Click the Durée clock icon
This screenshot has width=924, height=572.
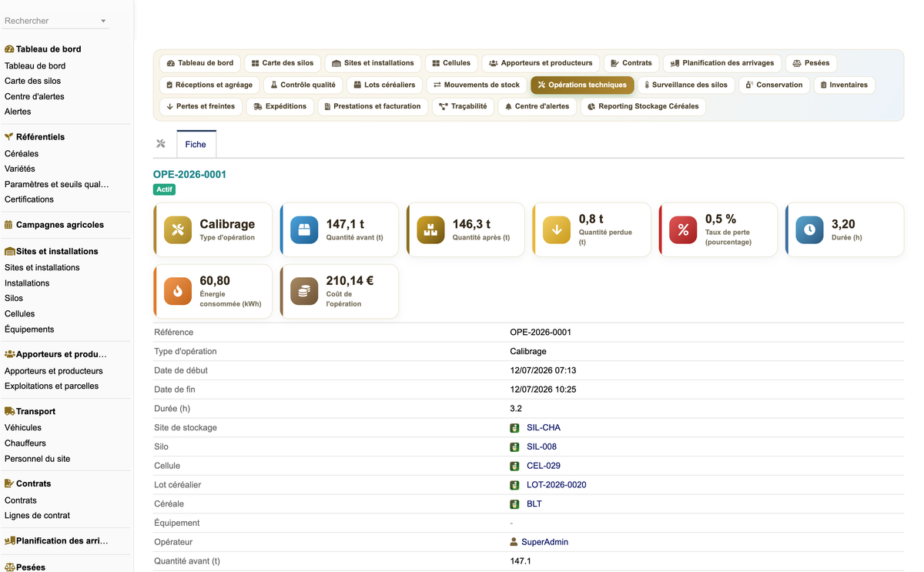click(x=809, y=230)
